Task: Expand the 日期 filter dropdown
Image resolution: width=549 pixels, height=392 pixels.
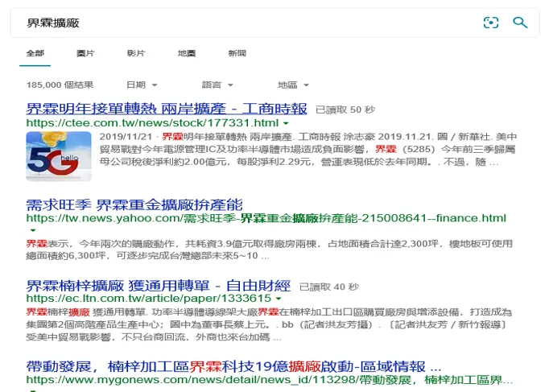Action: pyautogui.click(x=142, y=85)
